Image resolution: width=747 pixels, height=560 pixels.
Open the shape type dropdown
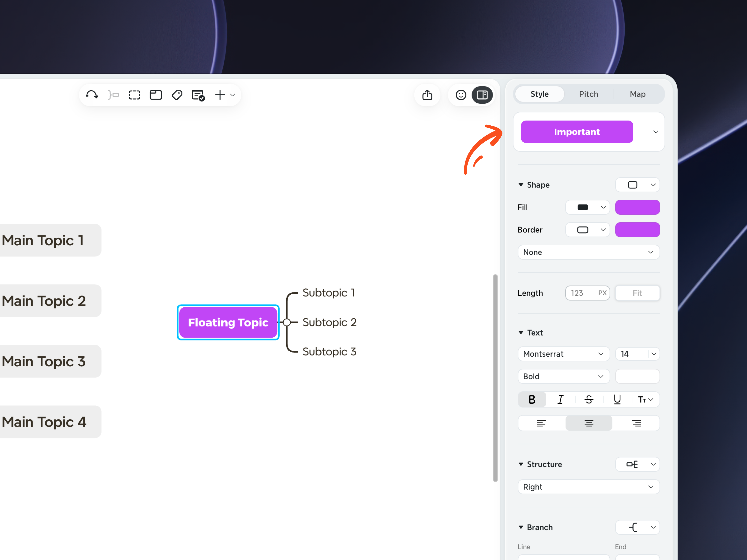[638, 185]
